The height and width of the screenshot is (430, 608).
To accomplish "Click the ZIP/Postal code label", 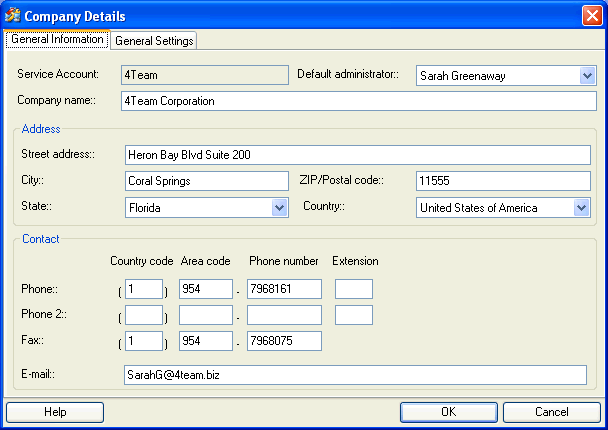I will tap(342, 180).
